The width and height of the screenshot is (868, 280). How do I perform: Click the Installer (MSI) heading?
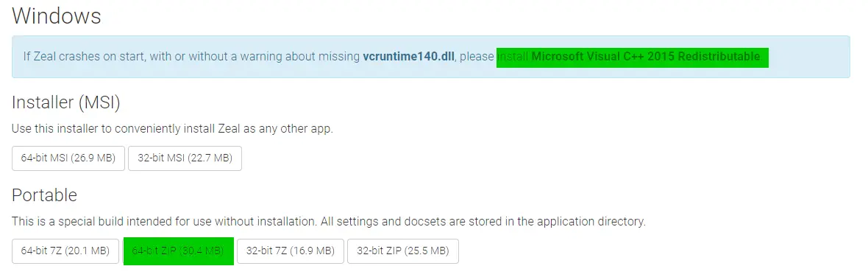click(66, 102)
